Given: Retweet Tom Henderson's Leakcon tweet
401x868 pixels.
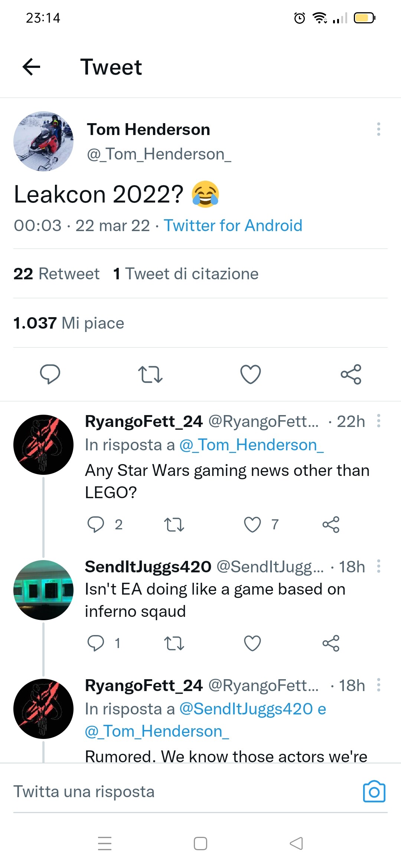Looking at the screenshot, I should [150, 374].
